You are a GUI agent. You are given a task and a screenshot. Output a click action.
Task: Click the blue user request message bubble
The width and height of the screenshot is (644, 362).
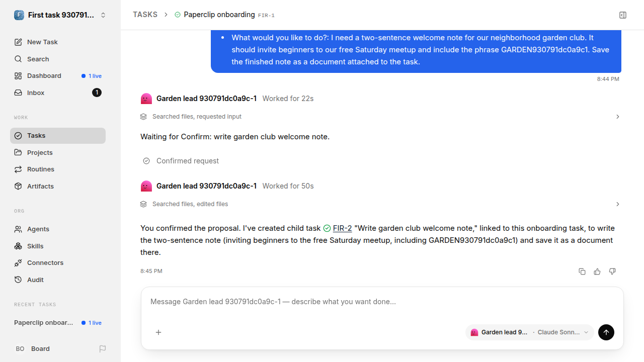pyautogui.click(x=416, y=50)
